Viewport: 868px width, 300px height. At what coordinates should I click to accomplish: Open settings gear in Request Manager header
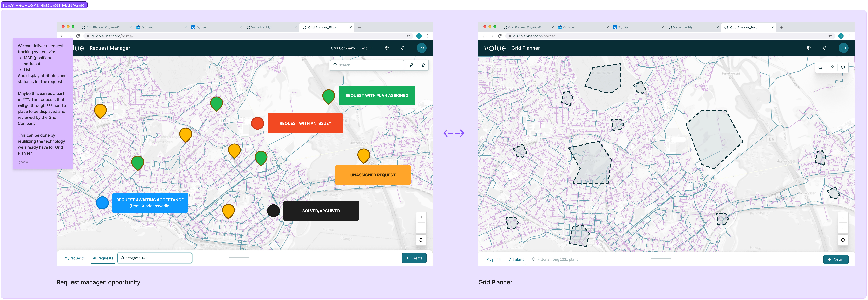click(387, 48)
